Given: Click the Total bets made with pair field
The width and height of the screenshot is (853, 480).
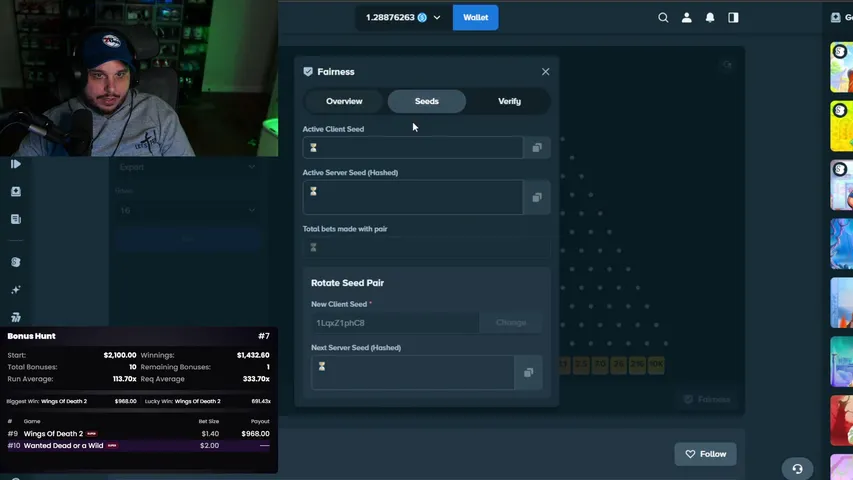Looking at the screenshot, I should (426, 248).
